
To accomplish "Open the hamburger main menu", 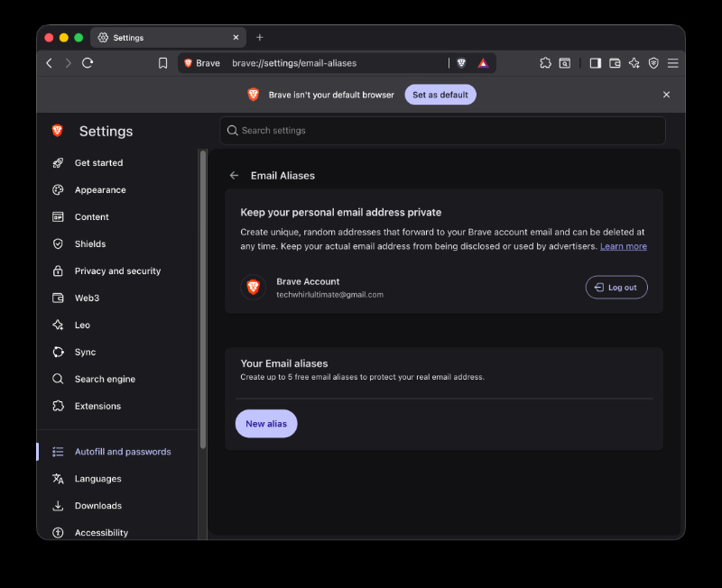I will click(672, 63).
